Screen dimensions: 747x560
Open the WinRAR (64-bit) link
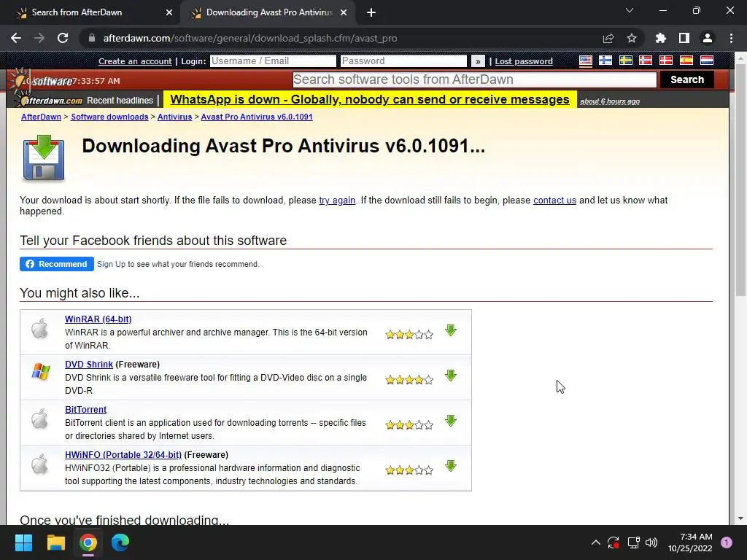[98, 319]
